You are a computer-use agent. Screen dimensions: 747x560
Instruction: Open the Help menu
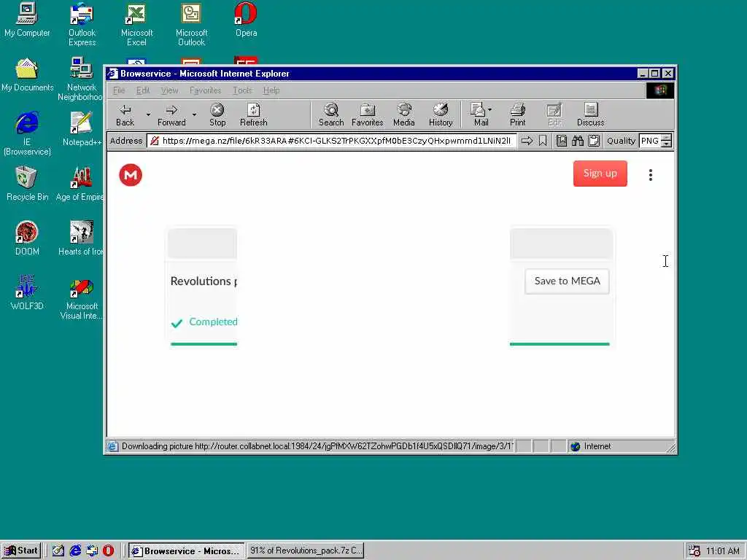[x=271, y=90]
